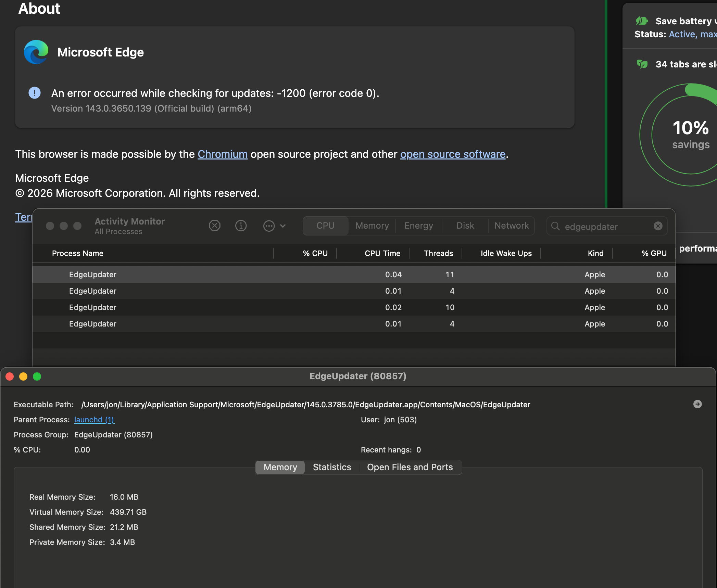Open the Chromium link
Viewport: 717px width, 588px height.
tap(223, 154)
